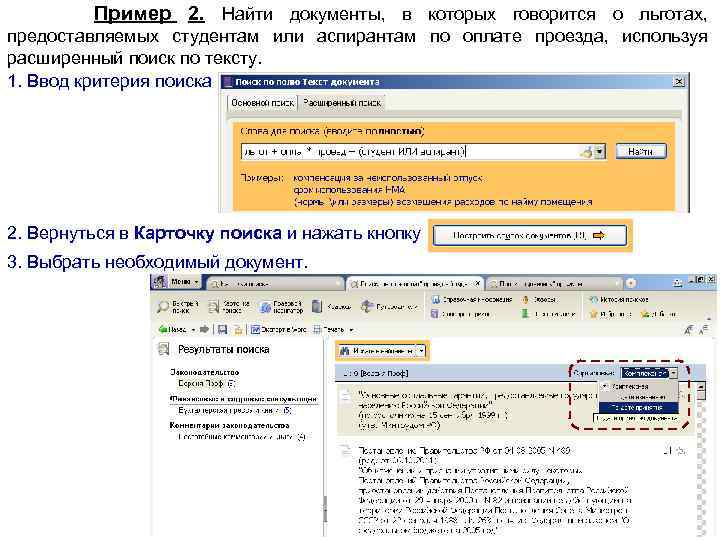Click the open folder icon next to save

pyautogui.click(x=238, y=330)
